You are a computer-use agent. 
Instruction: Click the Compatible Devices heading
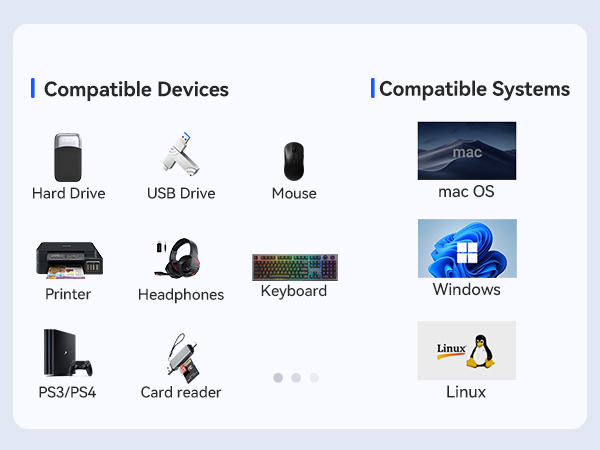136,90
